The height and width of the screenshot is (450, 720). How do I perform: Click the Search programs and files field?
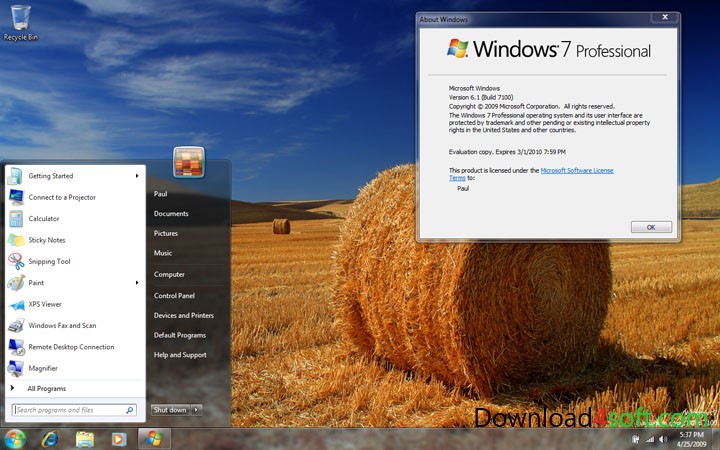coord(74,410)
